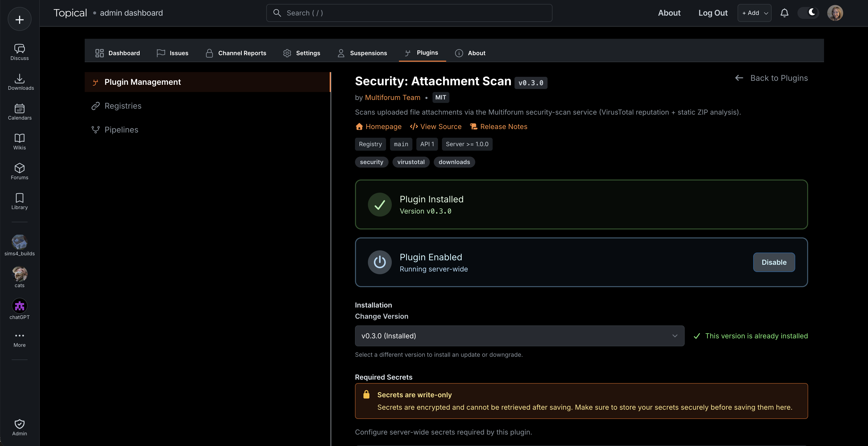Click the notifications bell icon
Screen dimensions: 868x446
pyautogui.click(x=785, y=13)
